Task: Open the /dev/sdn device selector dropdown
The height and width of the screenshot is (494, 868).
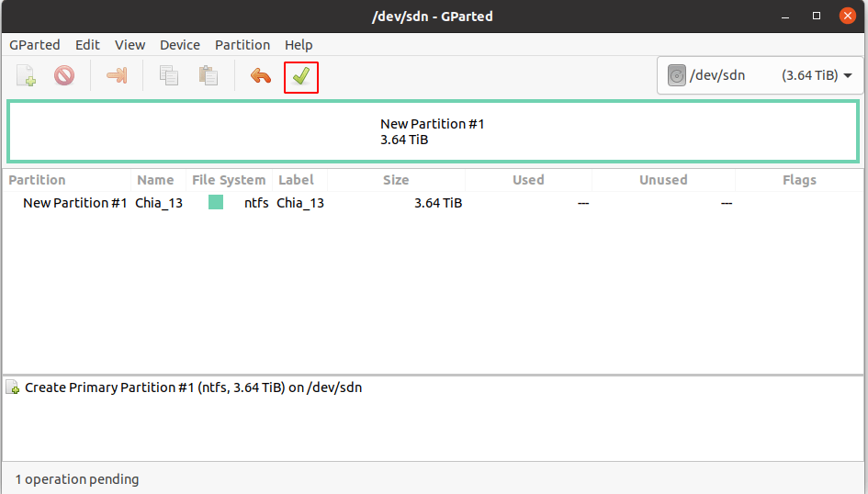Action: pyautogui.click(x=760, y=75)
